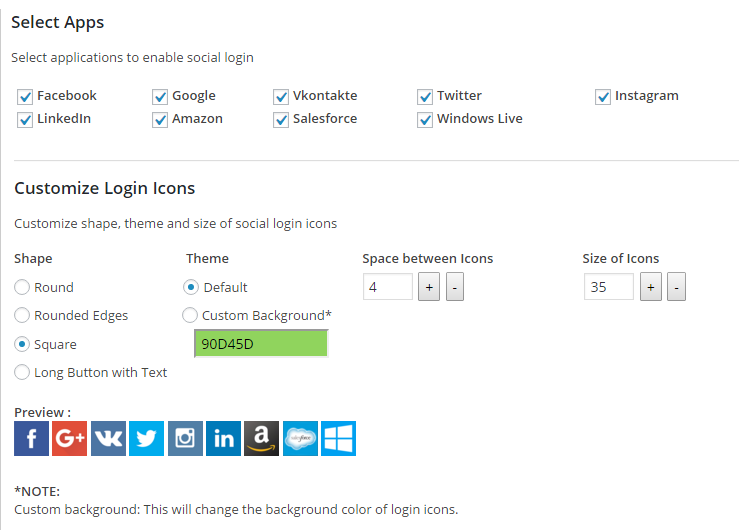Image resolution: width=752 pixels, height=530 pixels.
Task: Uncheck the Windows Live checkbox
Action: click(425, 120)
